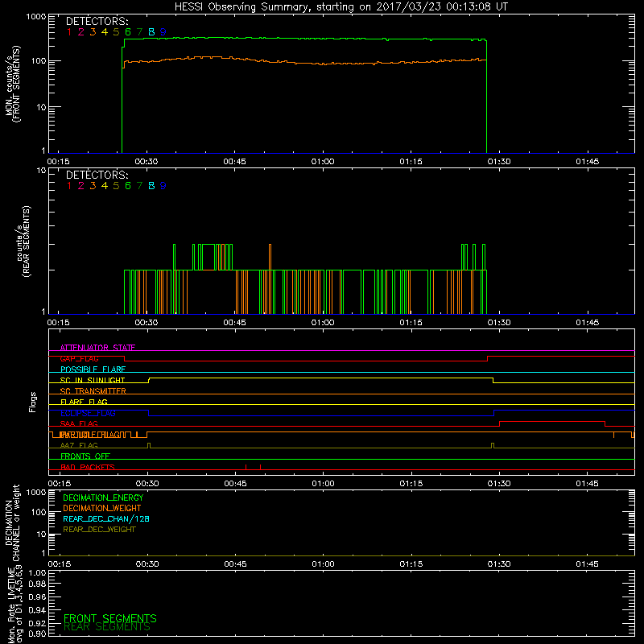Select the top panel DETECTORS: legend heading

point(97,22)
